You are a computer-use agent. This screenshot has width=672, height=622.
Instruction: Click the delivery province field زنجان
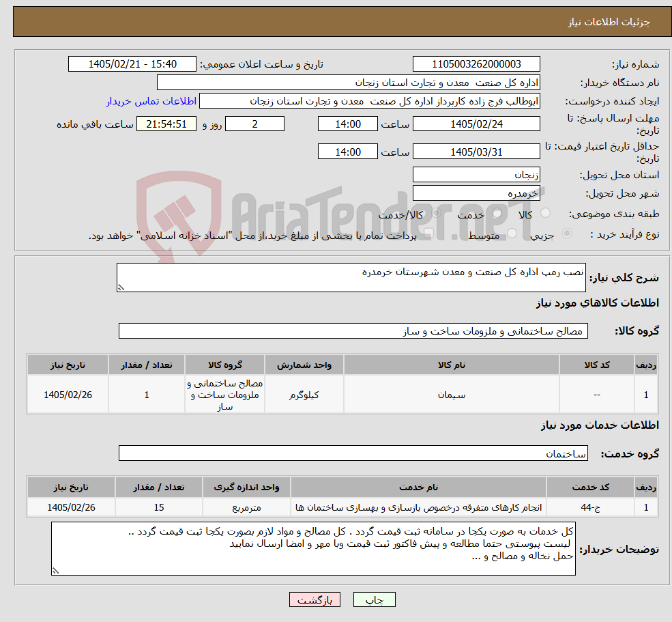(476, 175)
